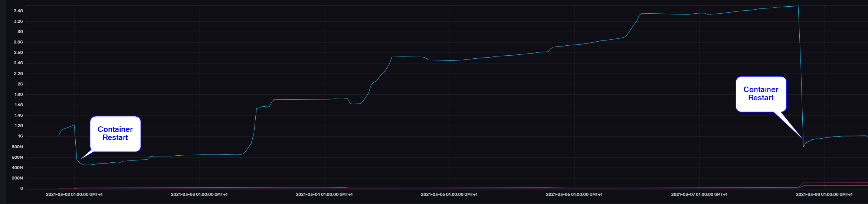Select the 2021-03-08 01:00:00 GMT+1 axis label
The height and width of the screenshot is (204, 868).
[x=824, y=194]
